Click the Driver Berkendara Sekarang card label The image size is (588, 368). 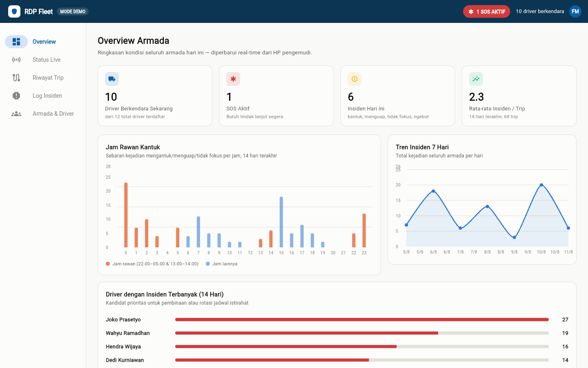(139, 108)
